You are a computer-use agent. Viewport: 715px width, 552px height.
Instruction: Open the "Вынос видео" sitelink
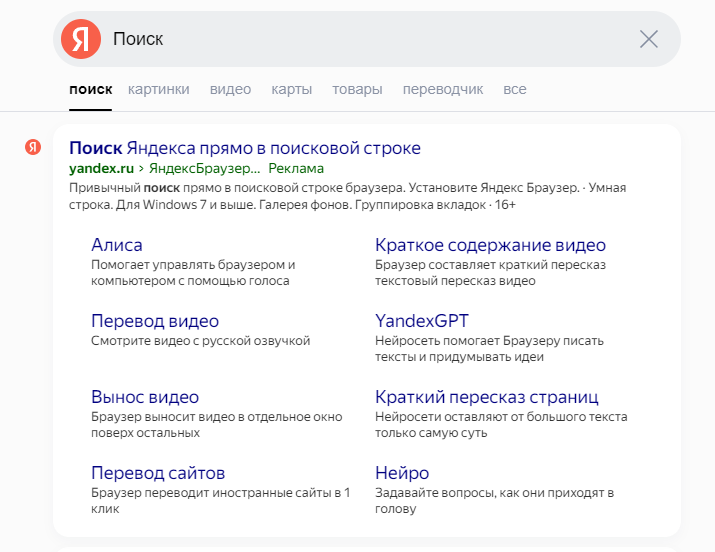(145, 397)
